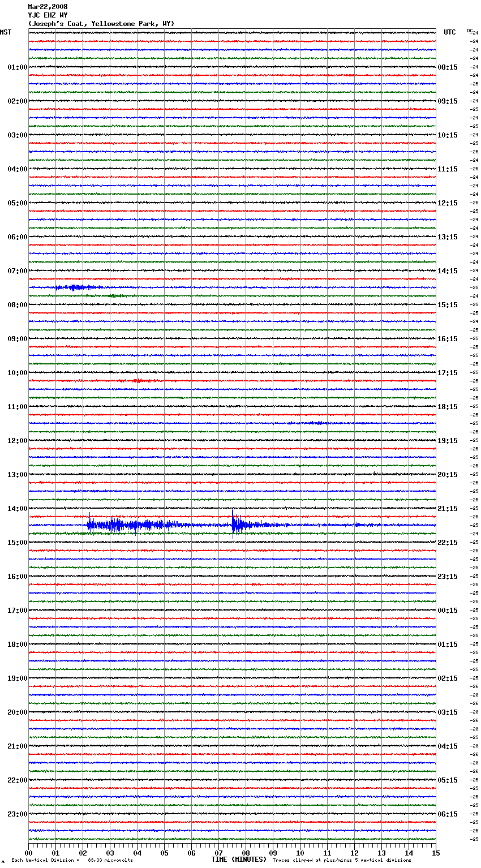Click the 13:15 UTC time label
The width and height of the screenshot is (481, 868).
[x=448, y=237]
